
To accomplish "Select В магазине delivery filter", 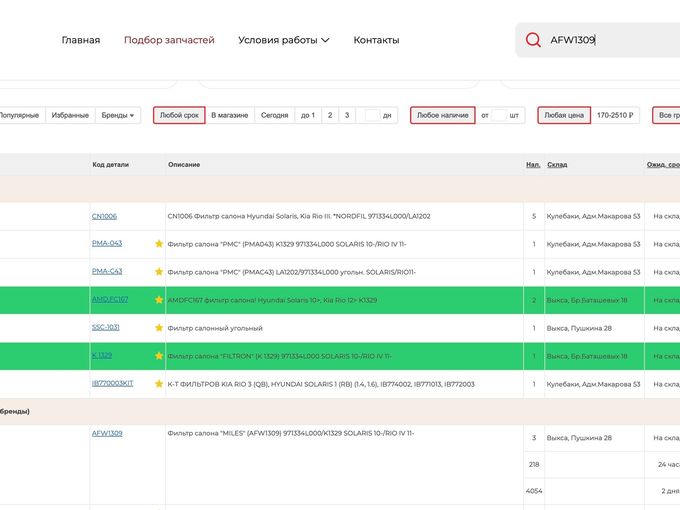I will (230, 115).
